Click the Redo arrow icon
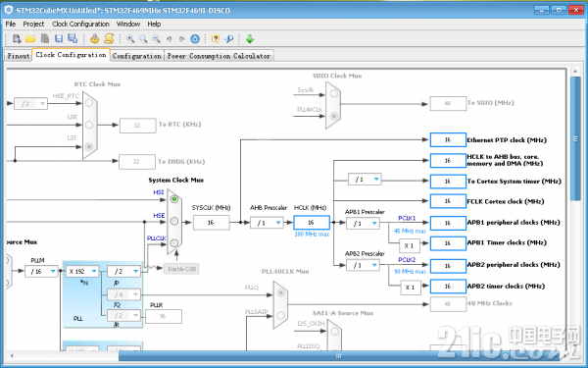Image resolution: width=588 pixels, height=368 pixels. click(x=182, y=38)
